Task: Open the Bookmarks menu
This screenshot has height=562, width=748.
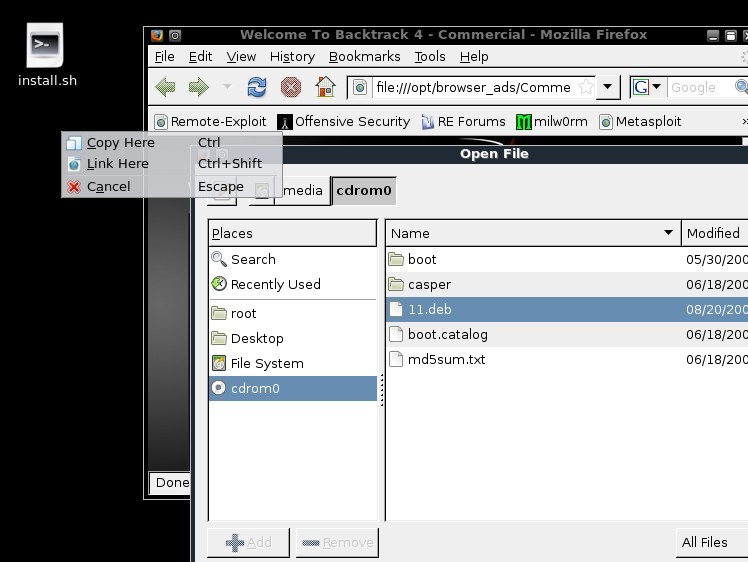Action: [x=364, y=57]
